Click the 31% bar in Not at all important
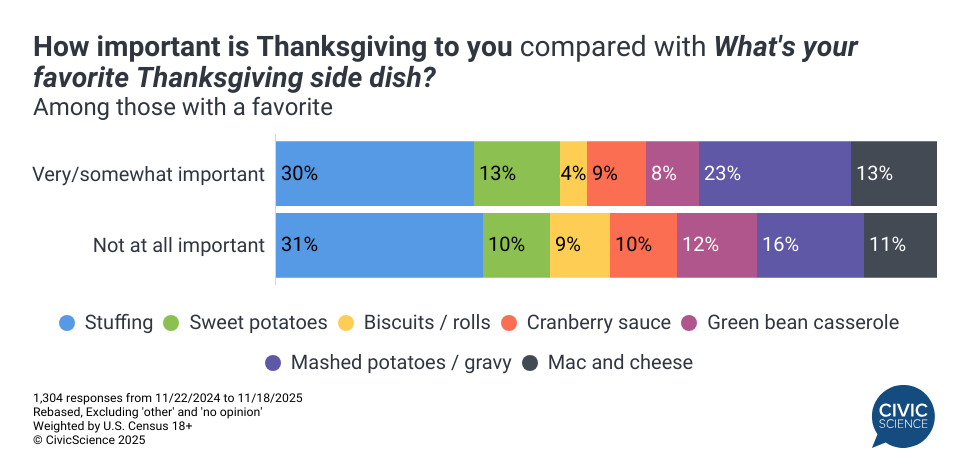Image resolution: width=966 pixels, height=464 pixels. (379, 245)
